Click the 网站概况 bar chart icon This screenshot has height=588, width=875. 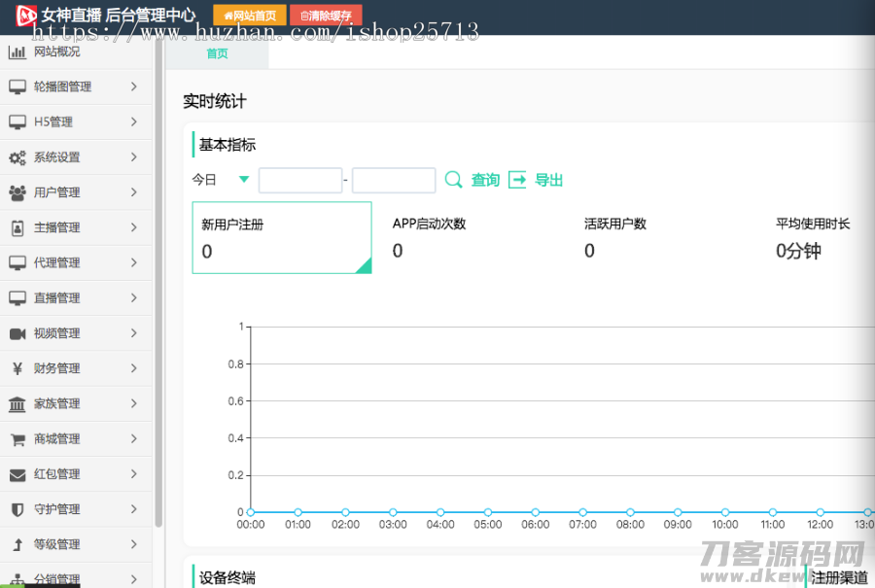click(x=17, y=52)
